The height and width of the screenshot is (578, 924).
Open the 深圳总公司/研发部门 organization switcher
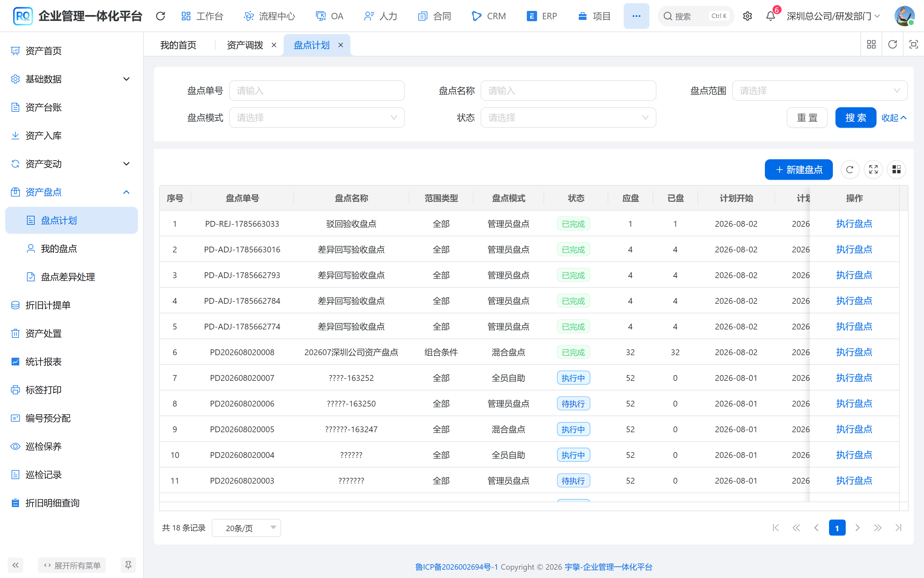coord(833,16)
